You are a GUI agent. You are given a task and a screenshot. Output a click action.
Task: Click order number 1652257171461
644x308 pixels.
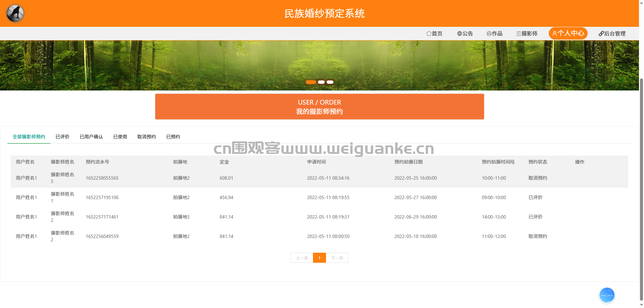click(102, 217)
